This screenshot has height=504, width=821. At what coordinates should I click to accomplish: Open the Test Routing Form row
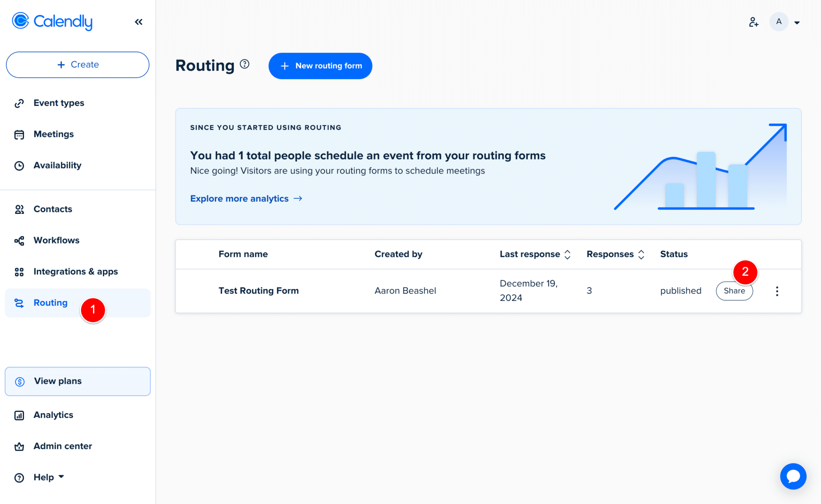(x=258, y=291)
